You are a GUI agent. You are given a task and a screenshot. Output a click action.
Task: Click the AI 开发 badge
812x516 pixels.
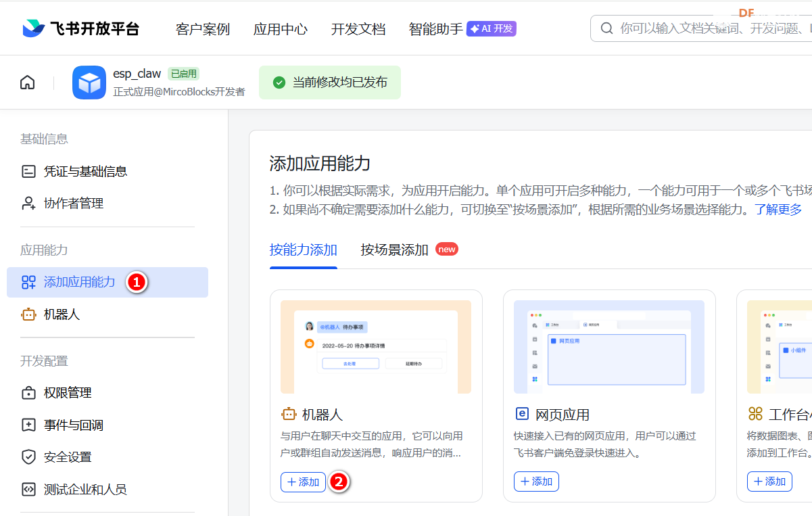pyautogui.click(x=492, y=28)
